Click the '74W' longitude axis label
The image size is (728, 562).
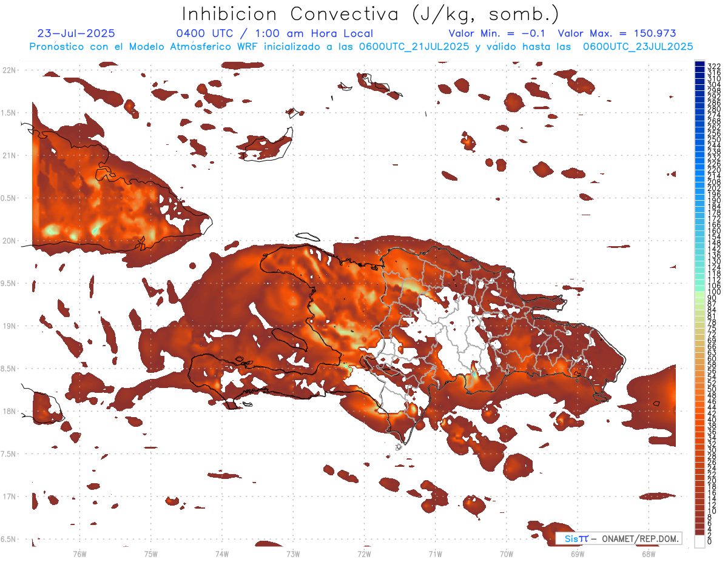[221, 554]
